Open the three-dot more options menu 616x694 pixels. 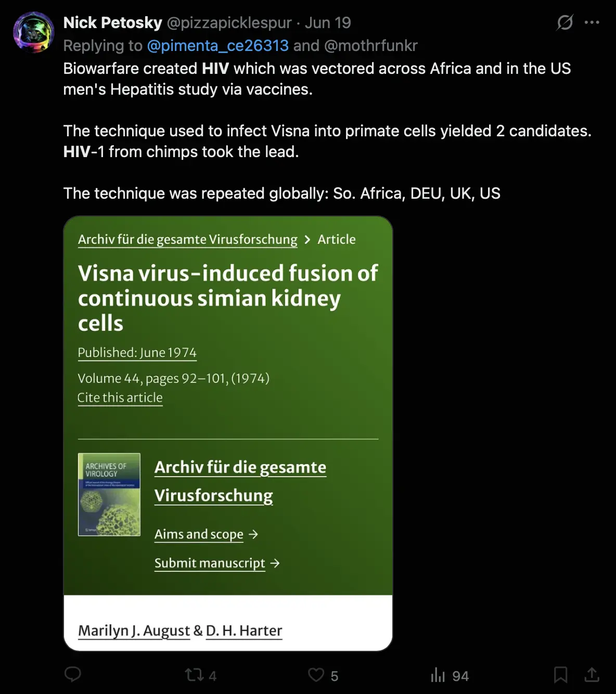[592, 22]
